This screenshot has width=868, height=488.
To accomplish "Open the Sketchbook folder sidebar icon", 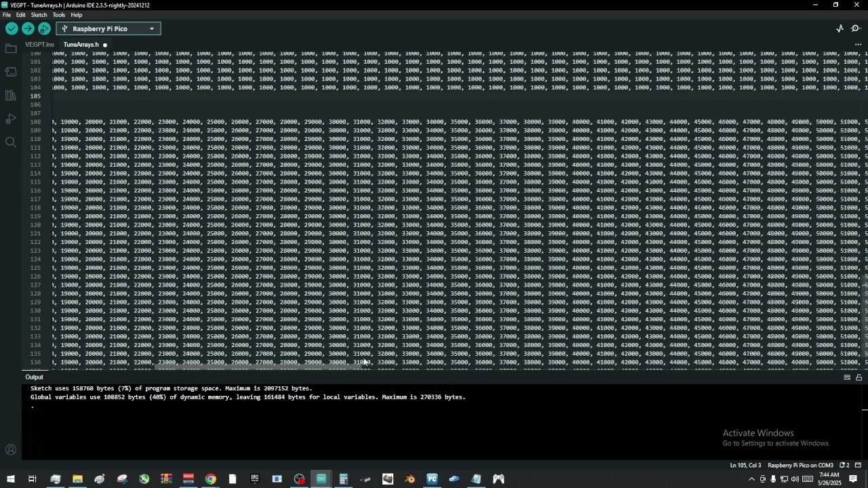I will pyautogui.click(x=11, y=49).
